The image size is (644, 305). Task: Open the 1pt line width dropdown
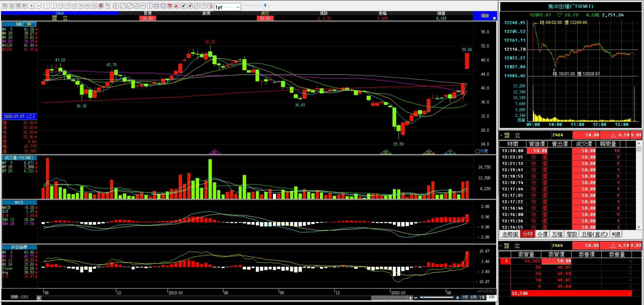coord(238,7)
